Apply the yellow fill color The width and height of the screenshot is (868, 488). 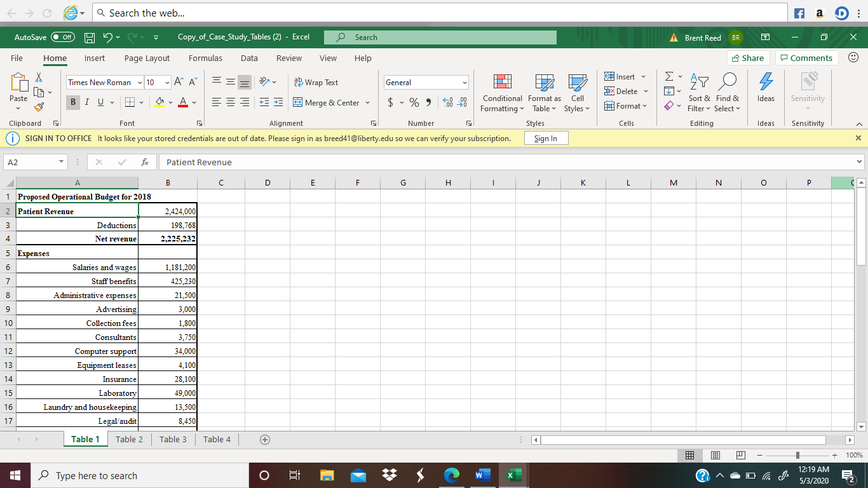click(x=161, y=102)
